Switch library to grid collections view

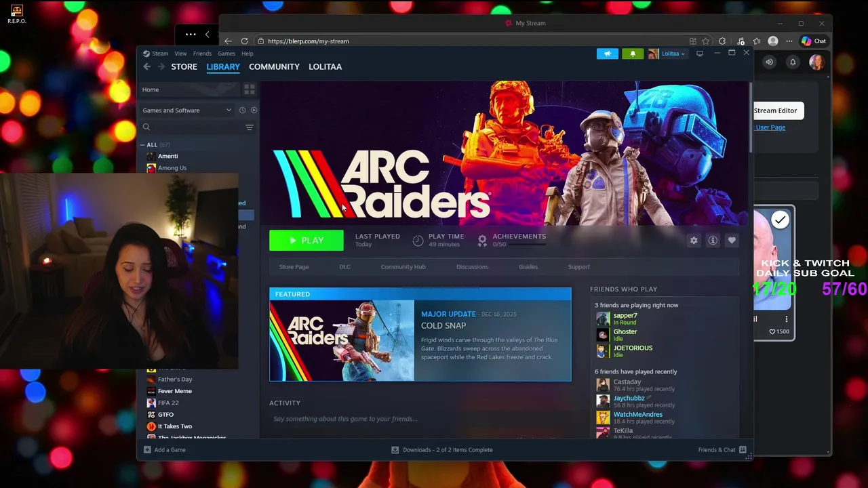point(250,89)
